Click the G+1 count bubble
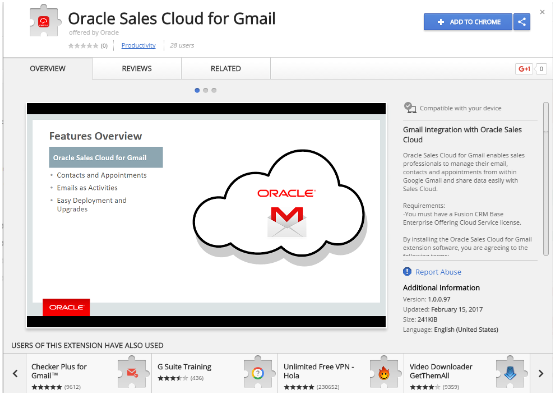The width and height of the screenshot is (555, 395). 541,69
